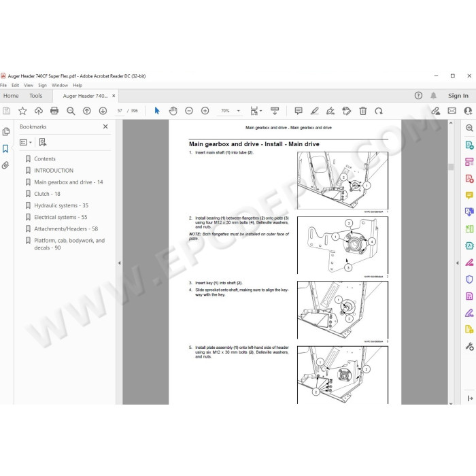Open the Help question mark icon
Screen dimensions: 476x476
pyautogui.click(x=418, y=96)
